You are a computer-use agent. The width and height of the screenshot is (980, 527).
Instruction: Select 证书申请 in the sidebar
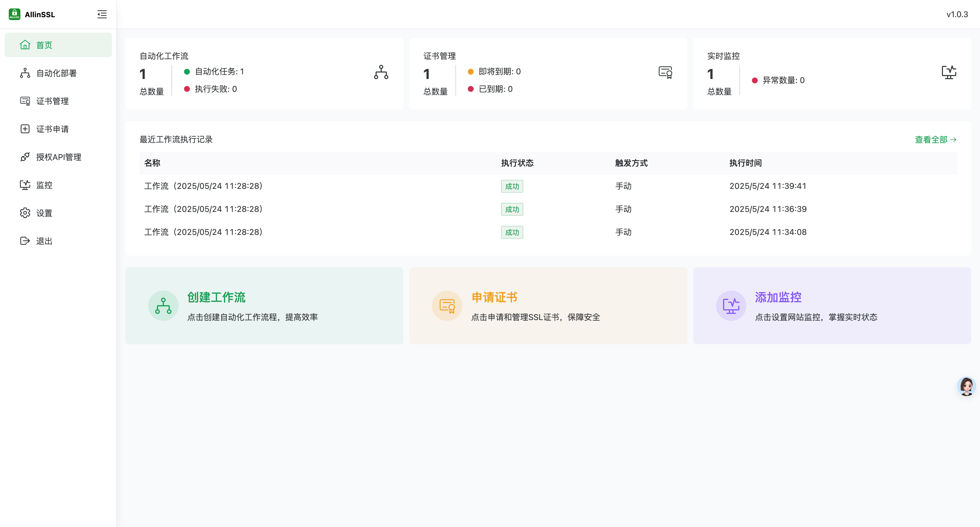pyautogui.click(x=52, y=129)
